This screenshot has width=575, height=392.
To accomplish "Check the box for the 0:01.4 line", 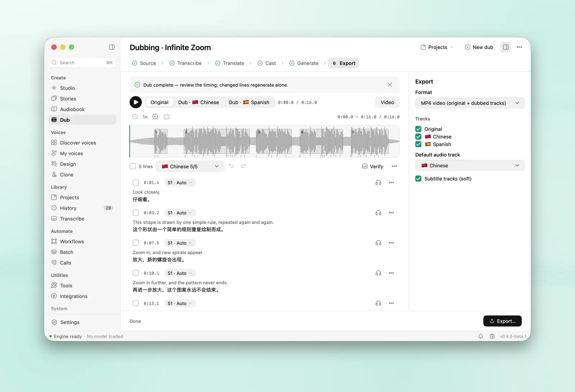I will coord(136,183).
